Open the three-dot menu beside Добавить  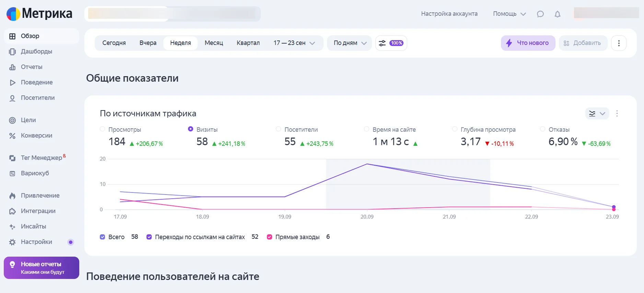pos(619,43)
